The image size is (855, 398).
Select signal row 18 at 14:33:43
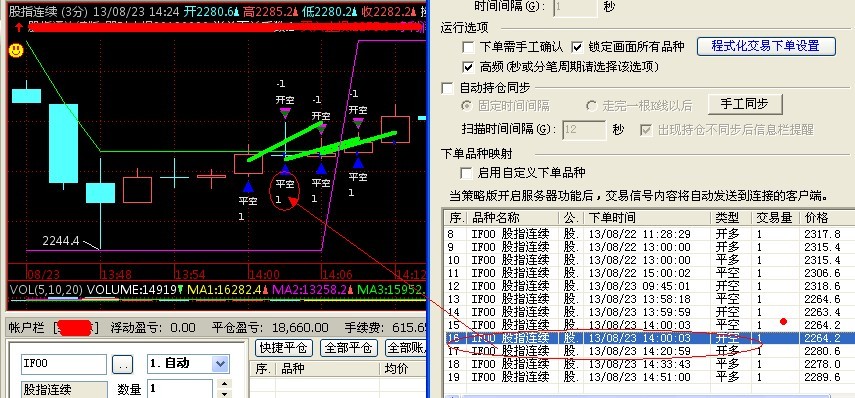tap(649, 364)
